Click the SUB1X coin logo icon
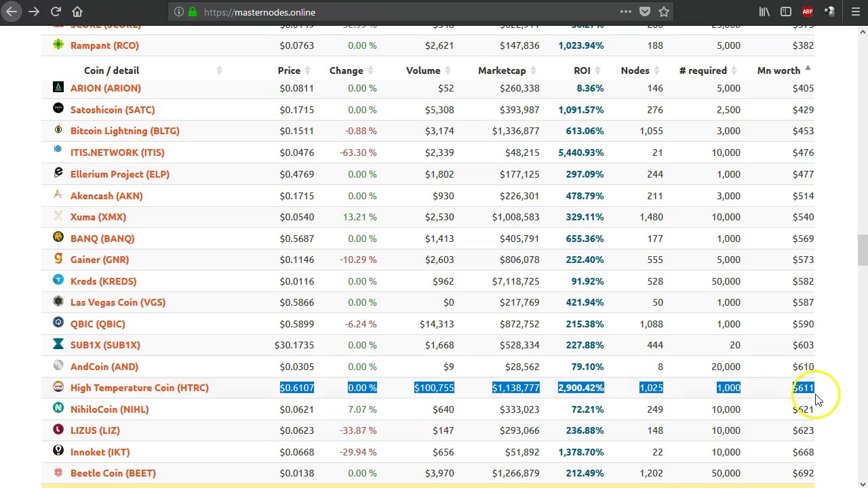868x488 pixels. [58, 344]
